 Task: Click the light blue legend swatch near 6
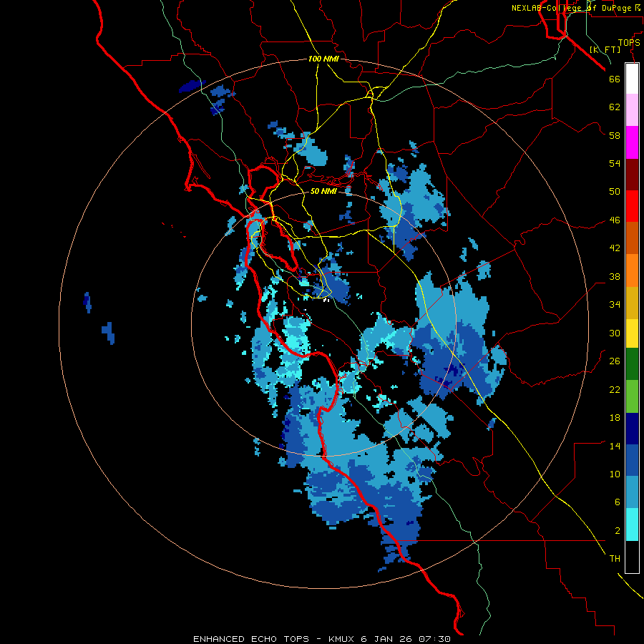point(632,492)
